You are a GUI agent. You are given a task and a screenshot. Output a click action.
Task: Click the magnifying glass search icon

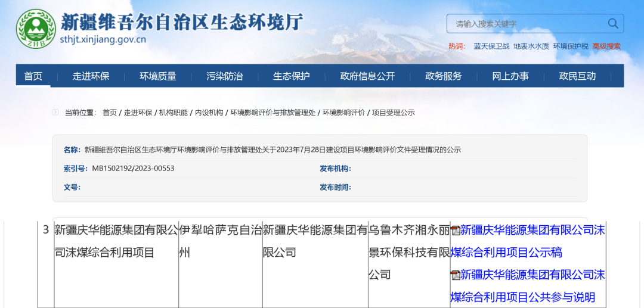pos(612,24)
